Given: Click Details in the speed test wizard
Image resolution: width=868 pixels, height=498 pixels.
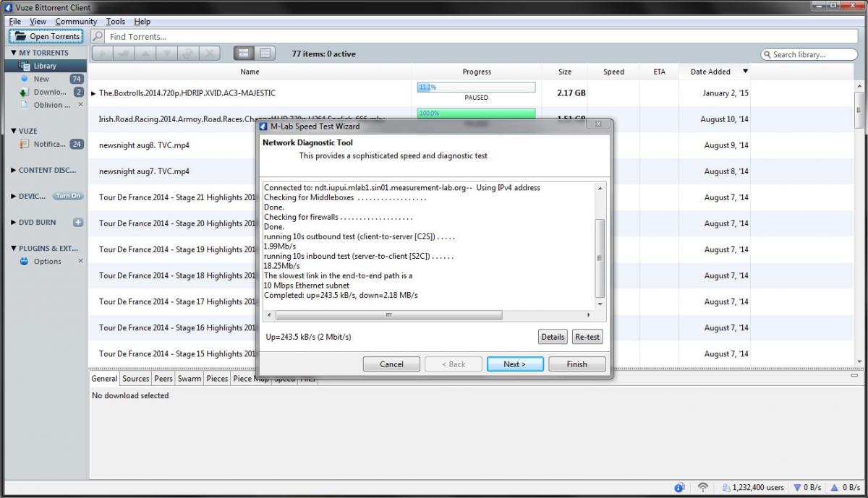Looking at the screenshot, I should [x=553, y=337].
